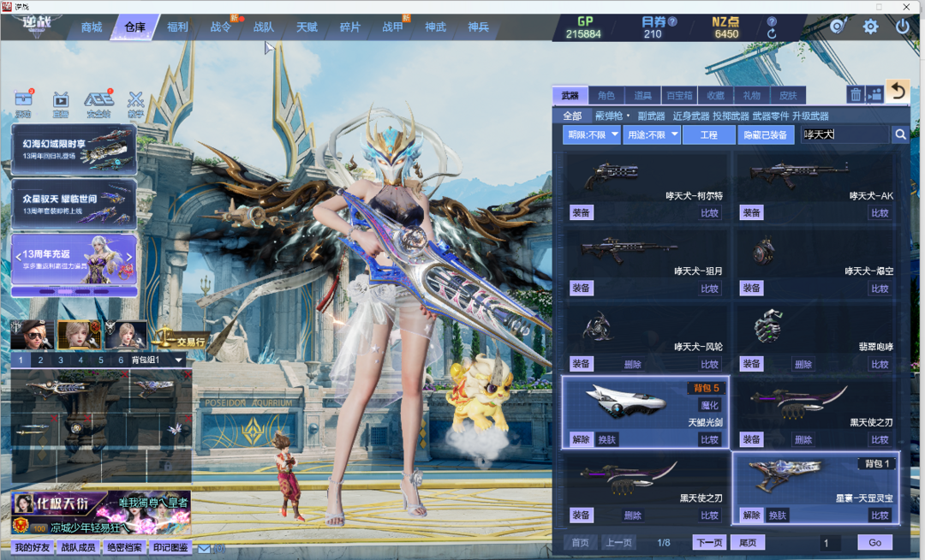Open the mail envelope icon
The height and width of the screenshot is (560, 925).
204,548
